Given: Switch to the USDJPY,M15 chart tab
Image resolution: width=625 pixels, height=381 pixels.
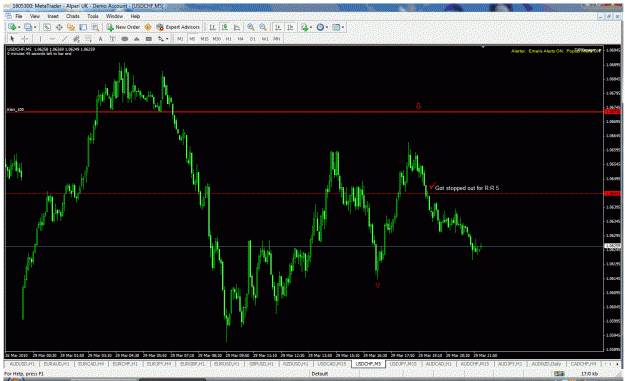Looking at the screenshot, I should [403, 364].
